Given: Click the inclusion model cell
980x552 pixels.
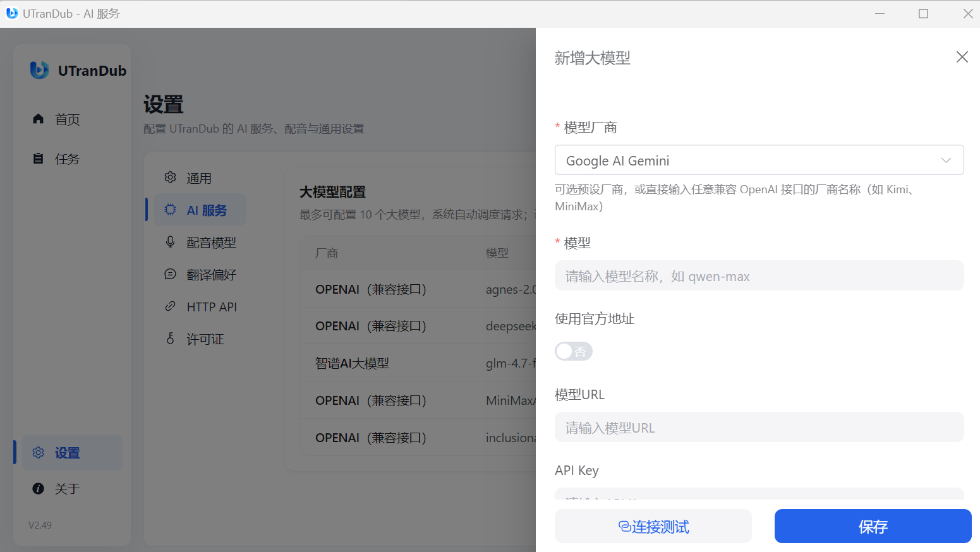Looking at the screenshot, I should (511, 438).
